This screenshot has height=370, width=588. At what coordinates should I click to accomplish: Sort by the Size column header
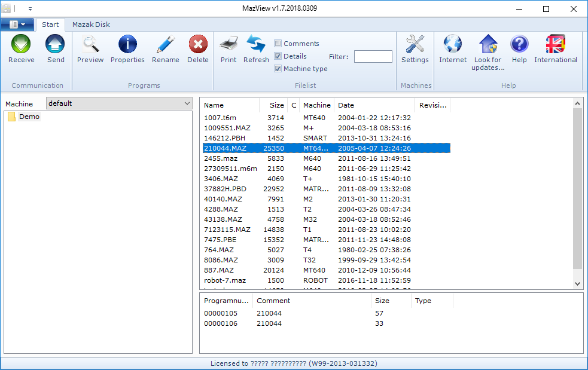click(x=273, y=105)
